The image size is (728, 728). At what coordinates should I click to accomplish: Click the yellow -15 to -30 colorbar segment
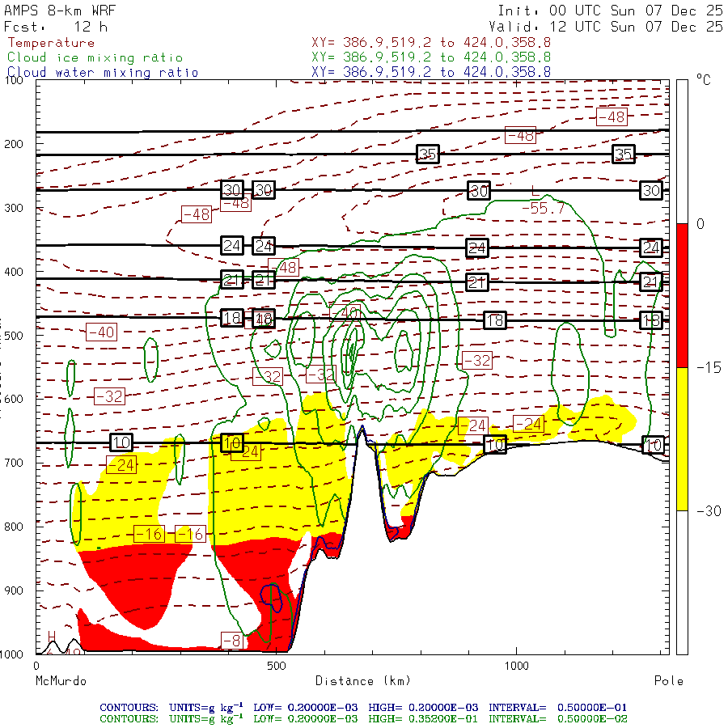[682, 438]
